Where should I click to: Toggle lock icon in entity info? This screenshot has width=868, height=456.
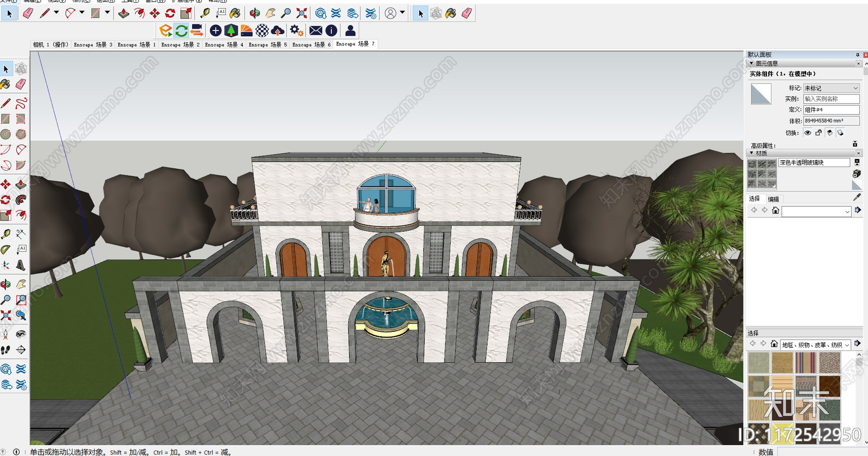(819, 132)
